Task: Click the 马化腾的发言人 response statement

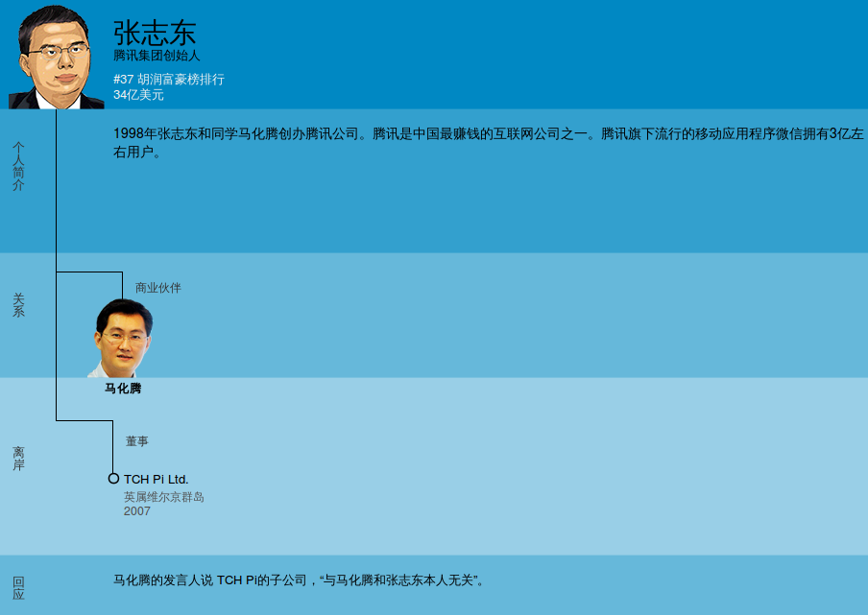Action: 299,580
